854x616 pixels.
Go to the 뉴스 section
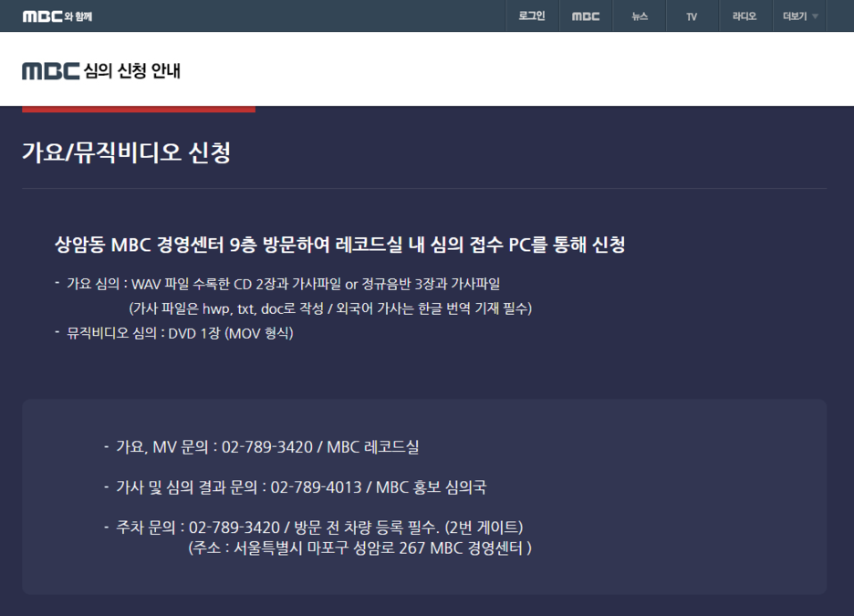pos(640,16)
